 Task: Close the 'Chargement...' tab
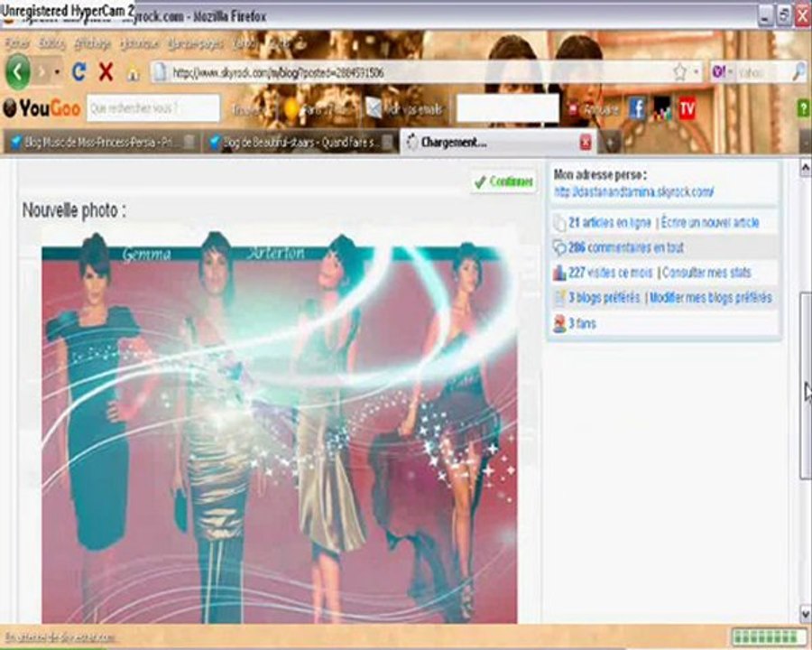[586, 142]
